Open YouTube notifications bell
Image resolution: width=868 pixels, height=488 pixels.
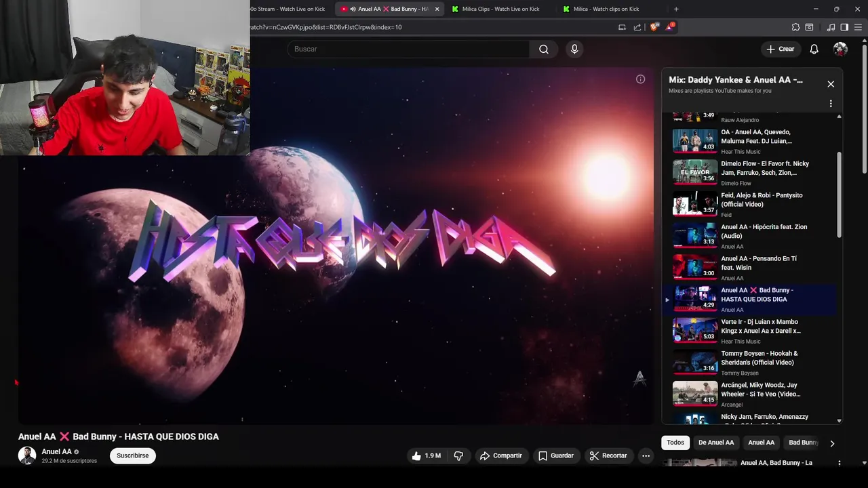(814, 49)
